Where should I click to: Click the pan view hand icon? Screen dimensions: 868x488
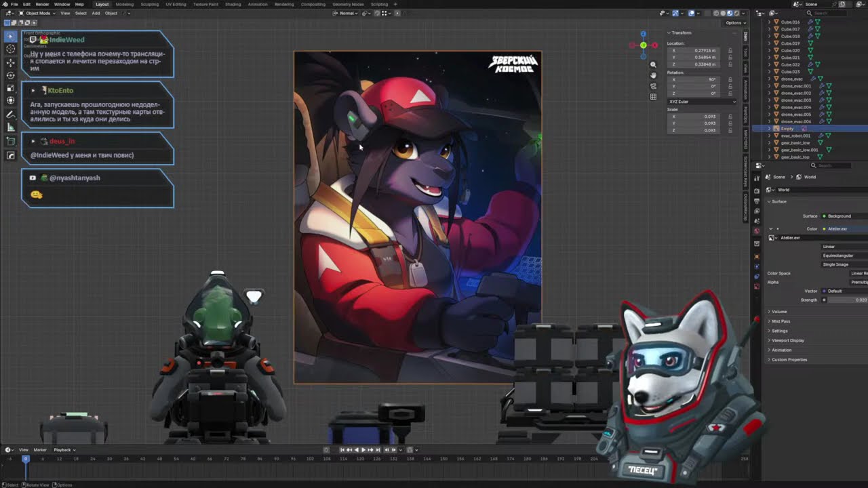coord(653,75)
